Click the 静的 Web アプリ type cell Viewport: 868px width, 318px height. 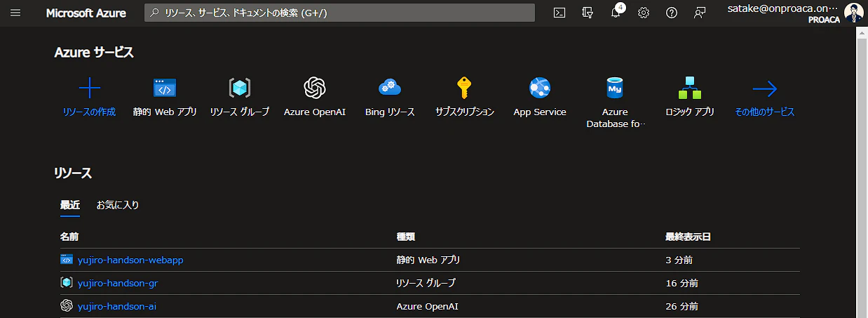click(x=428, y=260)
